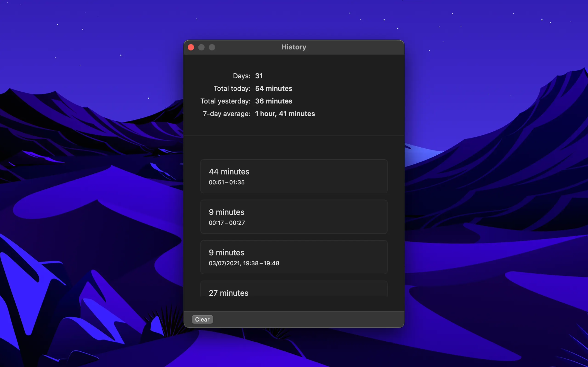Click the Clear button
The width and height of the screenshot is (588, 367).
202,320
